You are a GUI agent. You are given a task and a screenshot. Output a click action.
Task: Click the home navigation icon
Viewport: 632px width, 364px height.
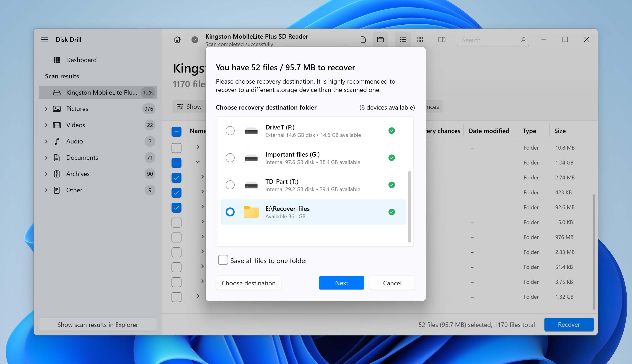177,40
